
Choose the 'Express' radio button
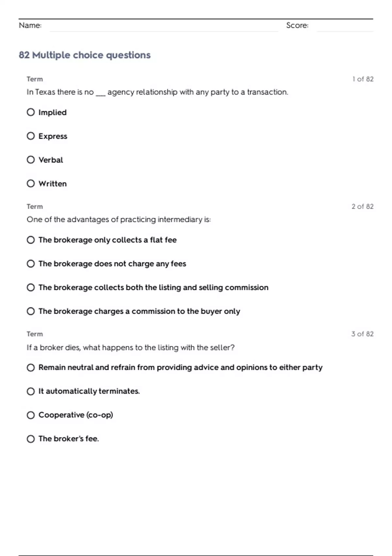[x=31, y=136]
